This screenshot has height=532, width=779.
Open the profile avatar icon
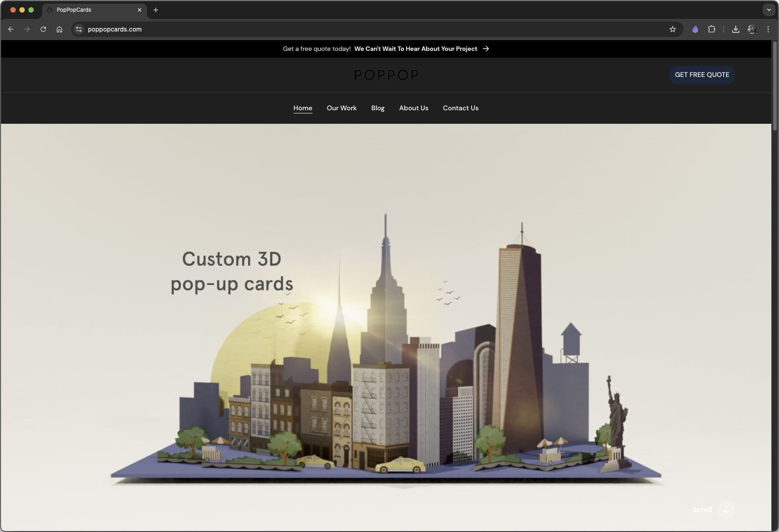tap(752, 29)
